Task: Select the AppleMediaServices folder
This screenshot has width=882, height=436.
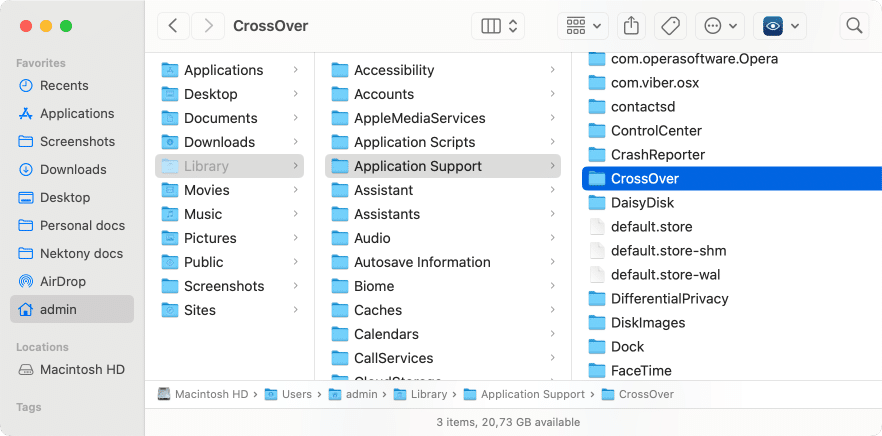Action: (443, 118)
